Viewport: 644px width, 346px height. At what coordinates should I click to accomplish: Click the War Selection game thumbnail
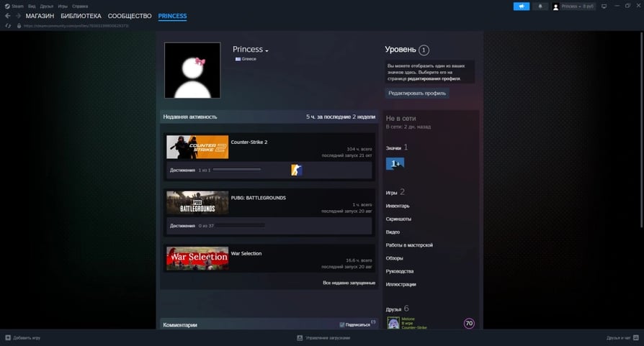197,260
